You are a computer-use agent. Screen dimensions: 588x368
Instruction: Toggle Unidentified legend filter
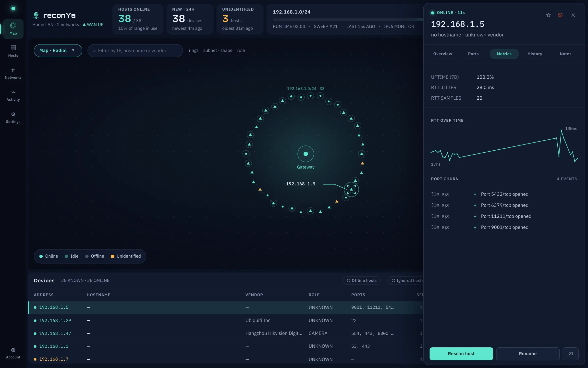pos(126,256)
